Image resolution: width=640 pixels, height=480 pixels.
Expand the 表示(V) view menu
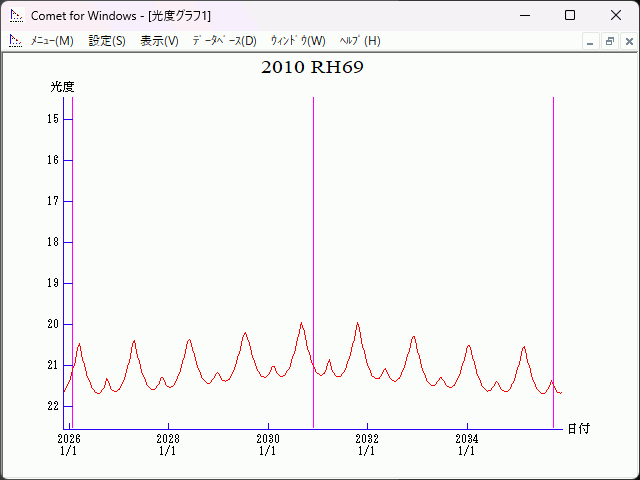tap(159, 41)
